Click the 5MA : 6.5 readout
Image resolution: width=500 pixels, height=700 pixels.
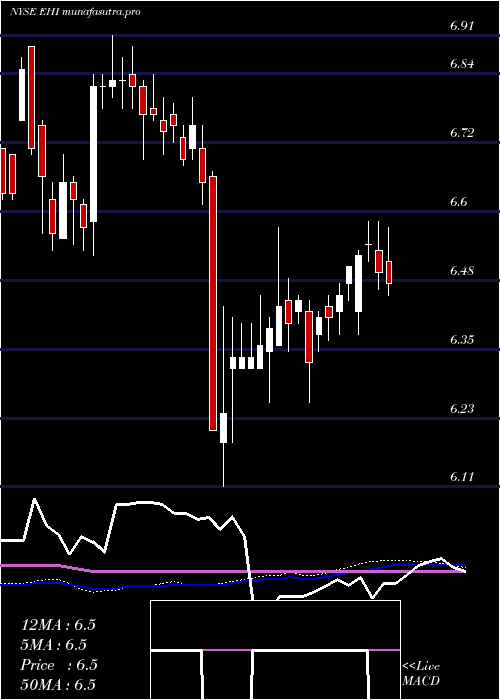pyautogui.click(x=54, y=645)
